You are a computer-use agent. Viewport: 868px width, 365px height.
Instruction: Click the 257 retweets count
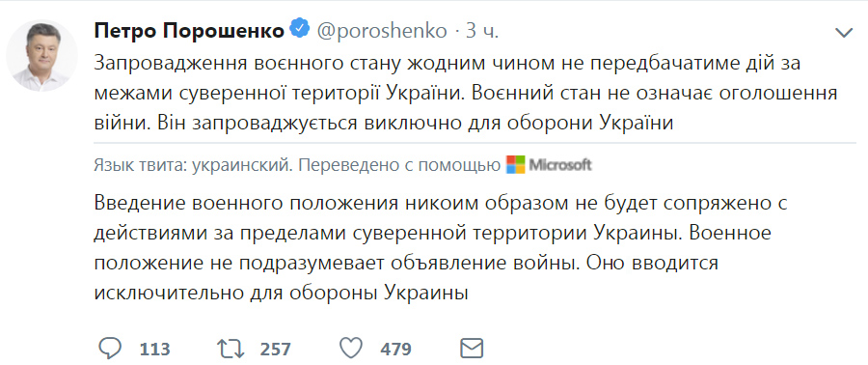click(275, 350)
